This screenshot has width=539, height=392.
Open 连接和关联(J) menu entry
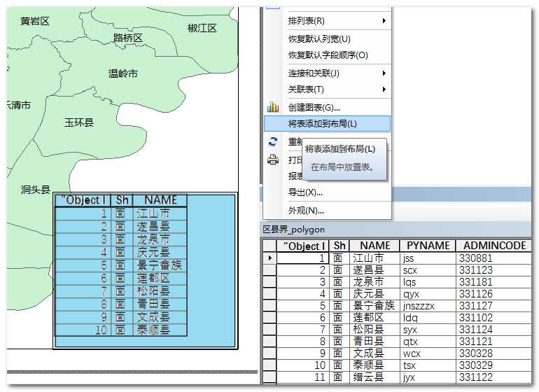click(328, 73)
